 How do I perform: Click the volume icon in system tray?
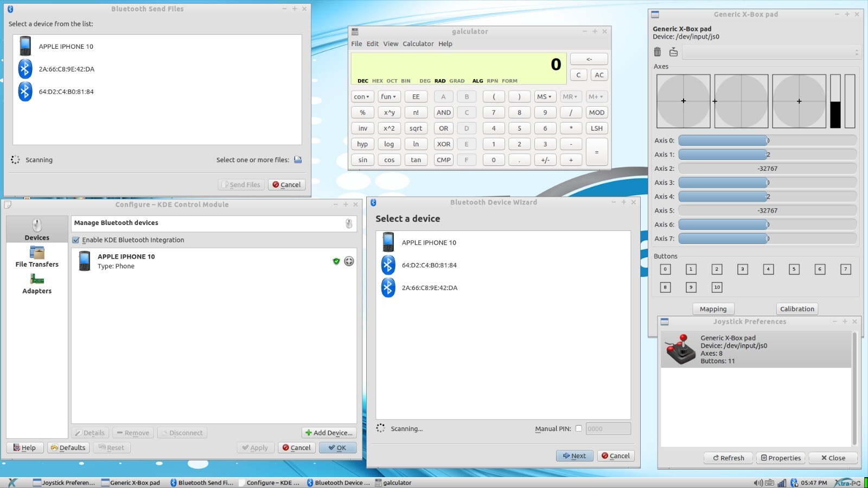coord(758,483)
